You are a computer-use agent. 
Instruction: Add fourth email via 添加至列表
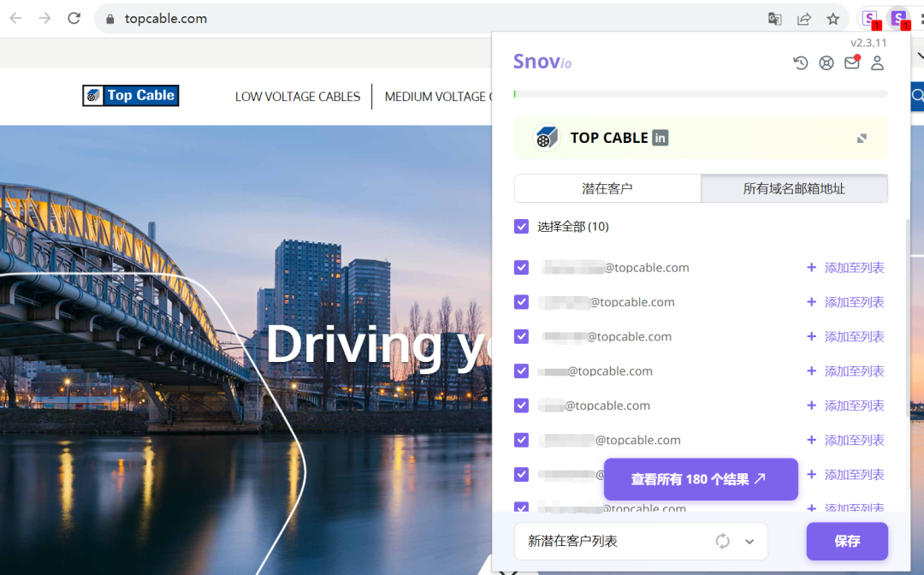845,371
